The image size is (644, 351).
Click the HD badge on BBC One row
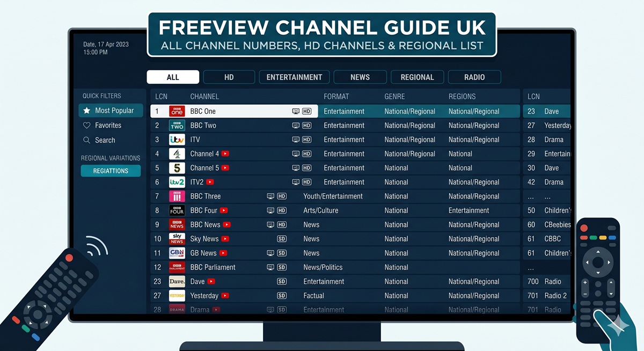pyautogui.click(x=307, y=111)
